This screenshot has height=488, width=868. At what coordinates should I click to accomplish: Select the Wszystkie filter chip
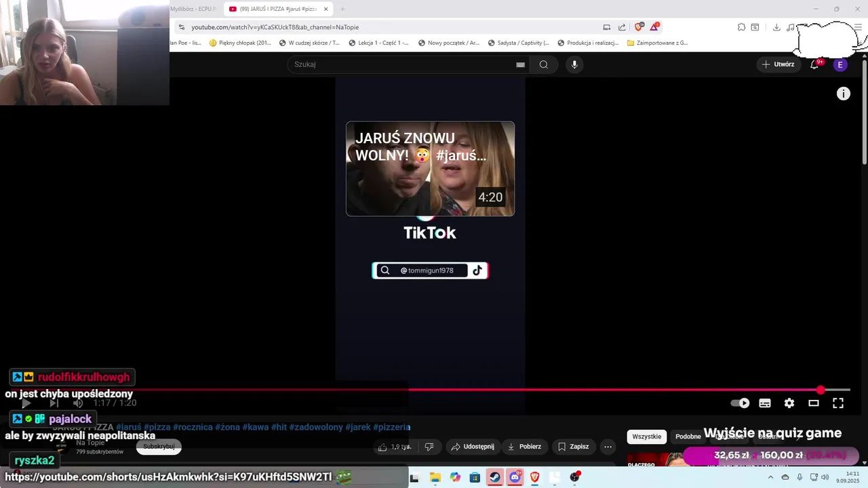pyautogui.click(x=646, y=436)
